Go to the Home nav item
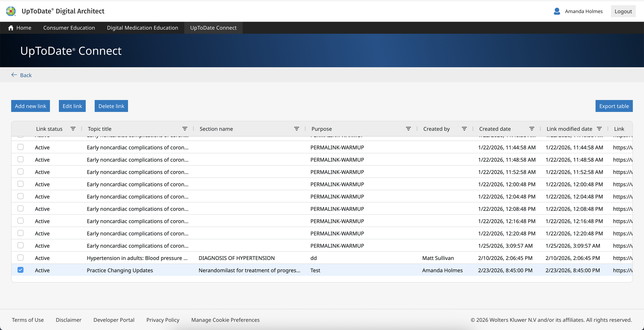This screenshot has height=330, width=644. [x=20, y=28]
